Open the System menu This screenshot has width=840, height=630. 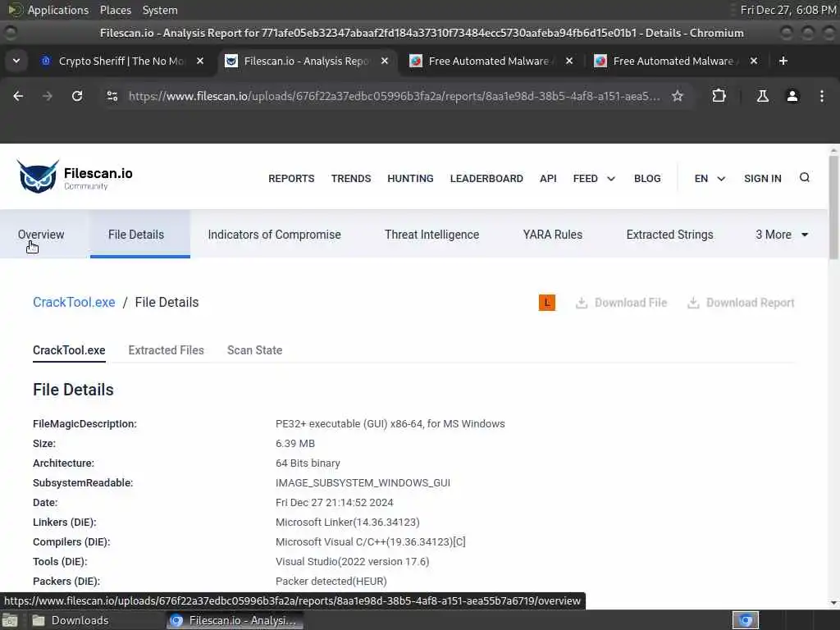(160, 10)
